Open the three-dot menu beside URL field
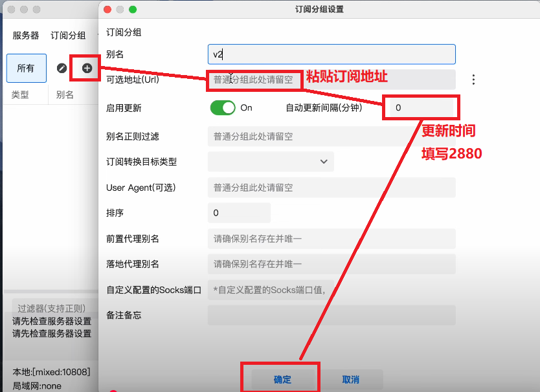Image resolution: width=540 pixels, height=392 pixels. point(473,80)
